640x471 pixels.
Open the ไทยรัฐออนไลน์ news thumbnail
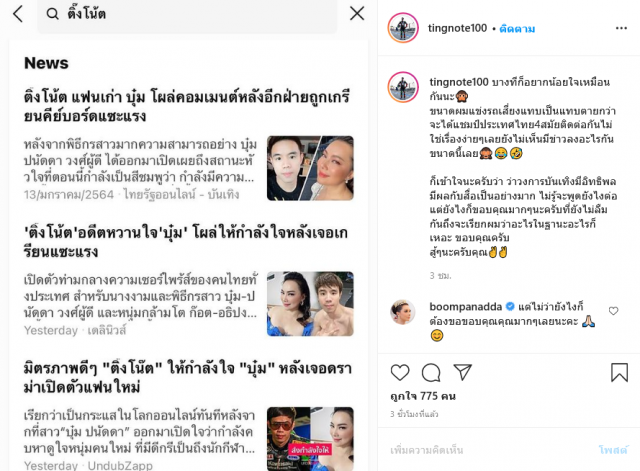(x=310, y=168)
